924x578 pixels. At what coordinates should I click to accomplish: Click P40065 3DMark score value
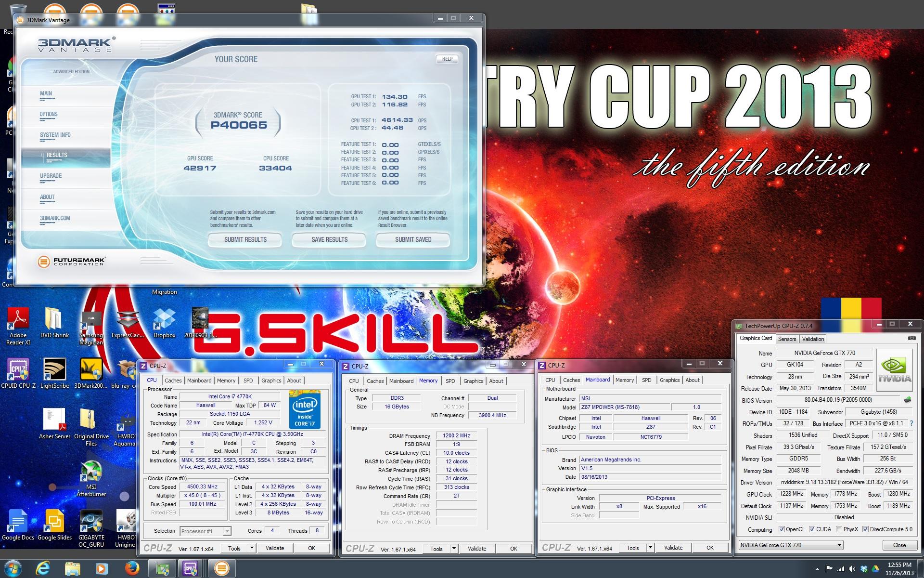tap(239, 125)
